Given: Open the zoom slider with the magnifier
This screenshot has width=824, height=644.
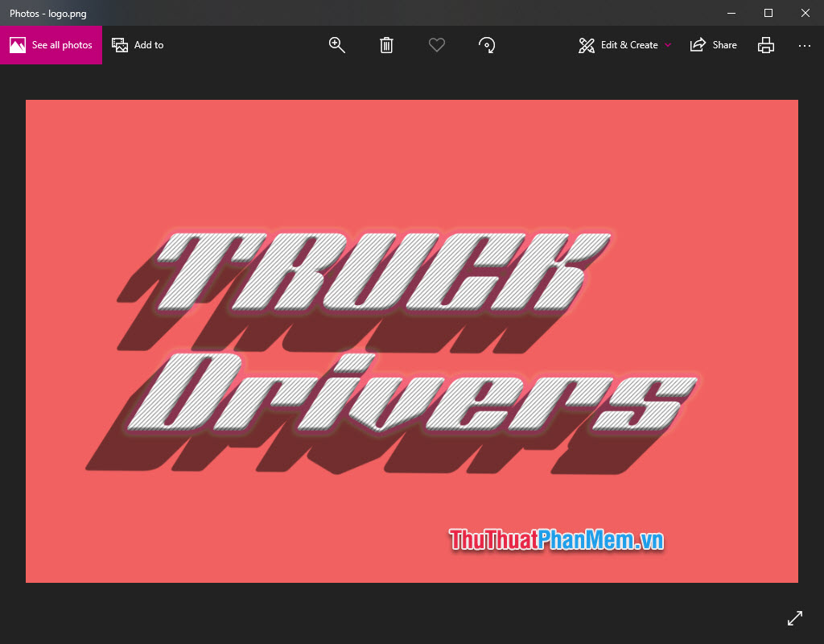Looking at the screenshot, I should coord(336,45).
